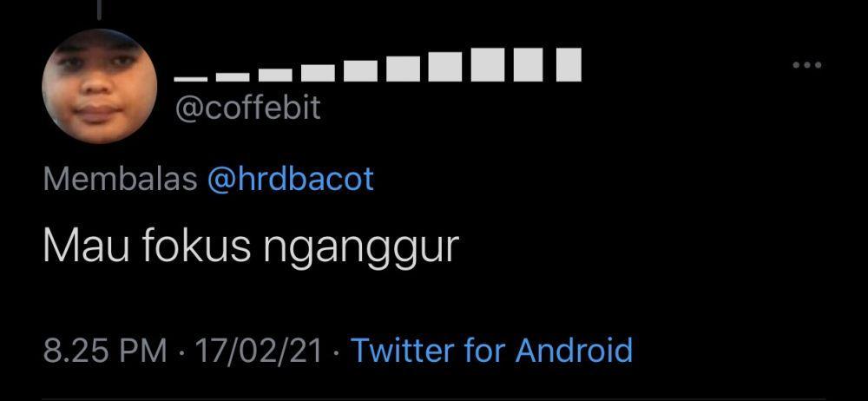Open the round profile avatar photo
Image resolution: width=868 pixels, height=401 pixels.
click(x=99, y=86)
